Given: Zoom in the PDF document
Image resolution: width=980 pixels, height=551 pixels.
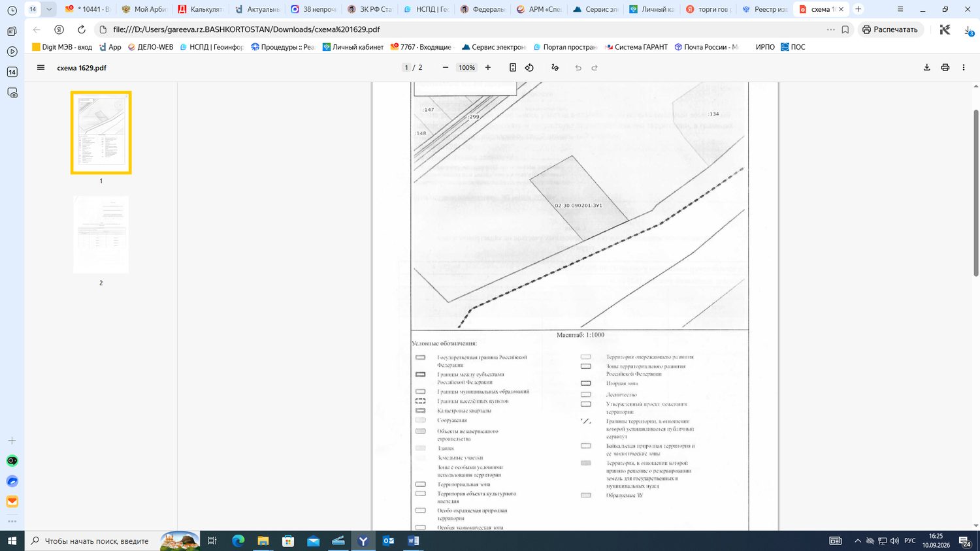Looking at the screenshot, I should point(487,67).
